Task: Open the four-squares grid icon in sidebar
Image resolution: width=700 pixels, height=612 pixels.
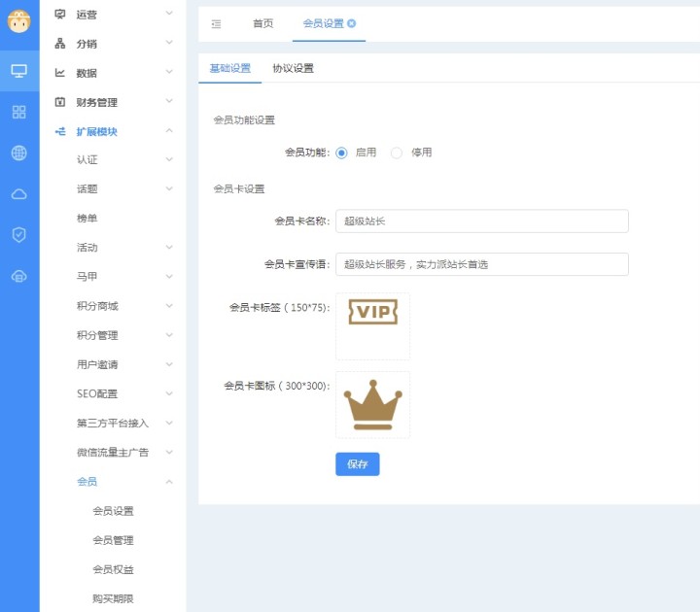Action: pos(18,112)
